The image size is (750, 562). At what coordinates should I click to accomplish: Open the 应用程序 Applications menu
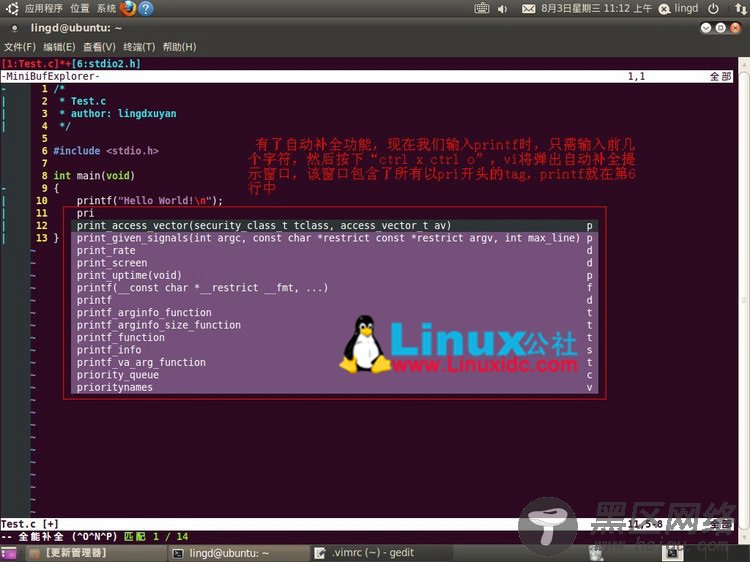[44, 9]
